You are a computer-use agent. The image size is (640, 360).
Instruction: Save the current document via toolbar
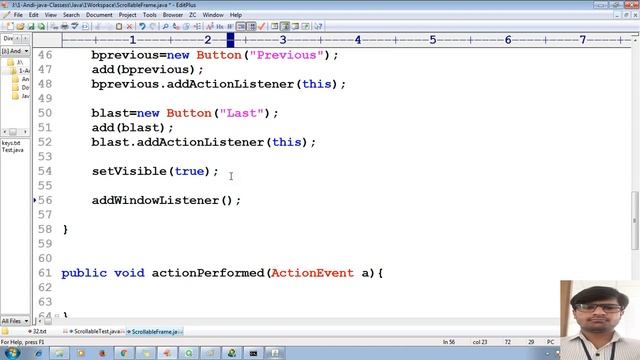tap(31, 27)
